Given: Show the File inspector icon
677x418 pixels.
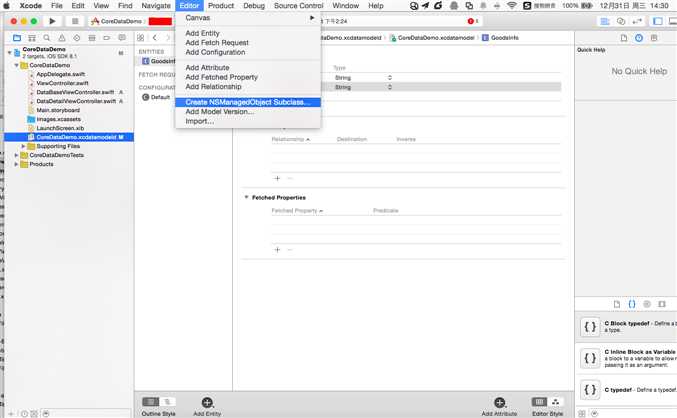Looking at the screenshot, I should coord(624,38).
